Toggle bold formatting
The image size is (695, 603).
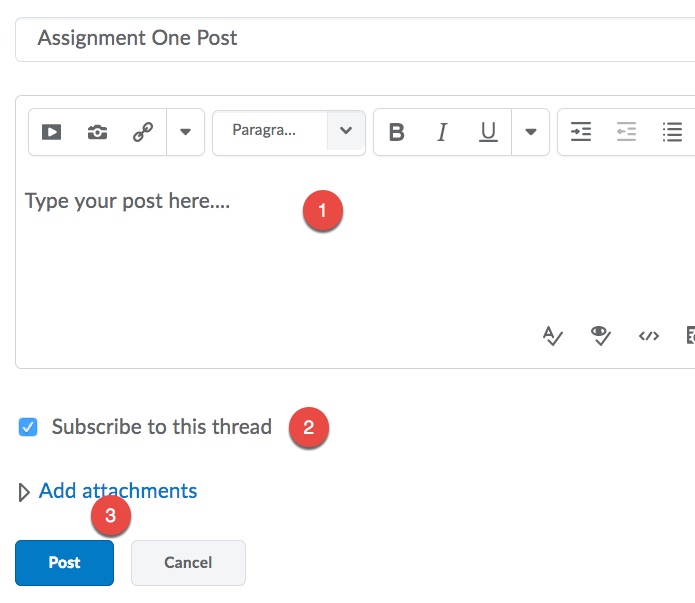pyautogui.click(x=397, y=132)
